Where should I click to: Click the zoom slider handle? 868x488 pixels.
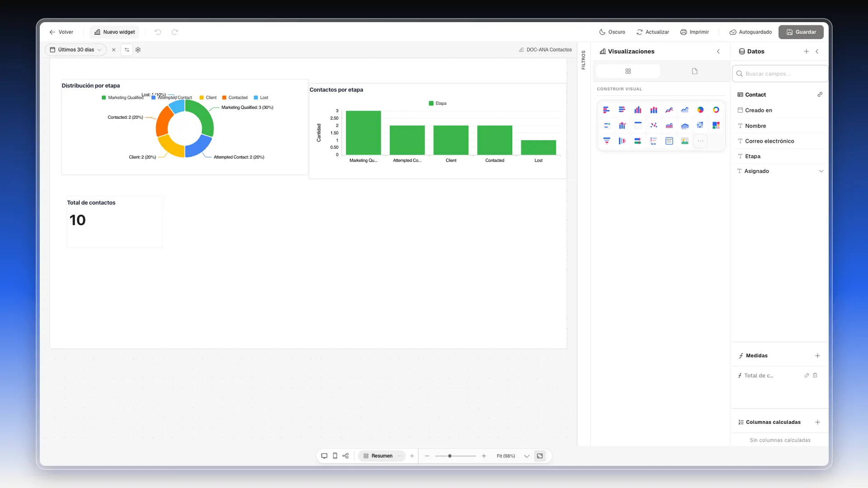pyautogui.click(x=450, y=456)
